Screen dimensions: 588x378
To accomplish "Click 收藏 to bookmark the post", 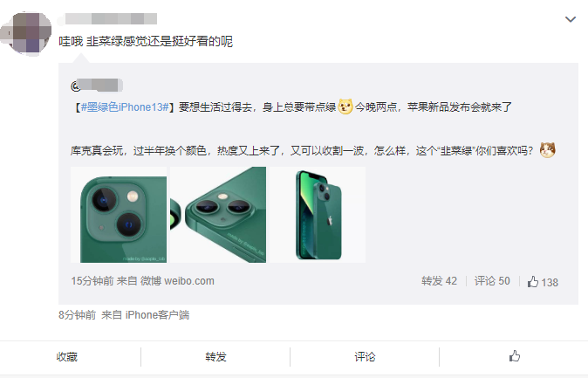I will [x=67, y=356].
